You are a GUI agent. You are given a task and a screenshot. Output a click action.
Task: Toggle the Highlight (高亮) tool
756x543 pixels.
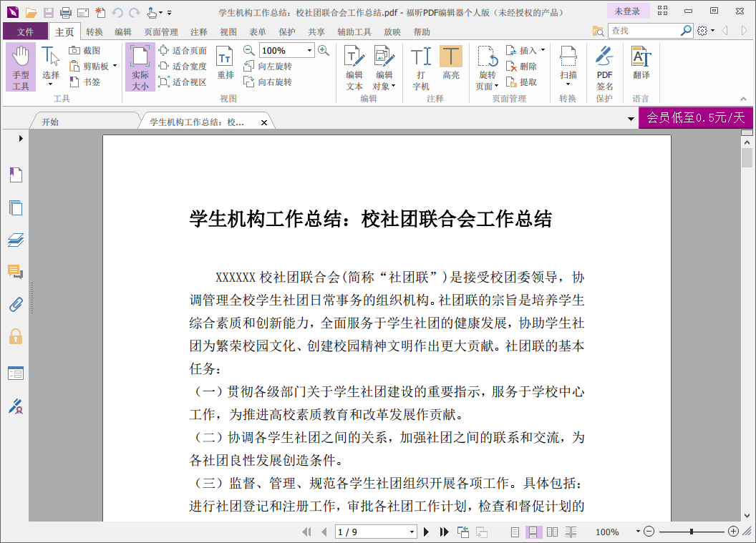pos(451,63)
